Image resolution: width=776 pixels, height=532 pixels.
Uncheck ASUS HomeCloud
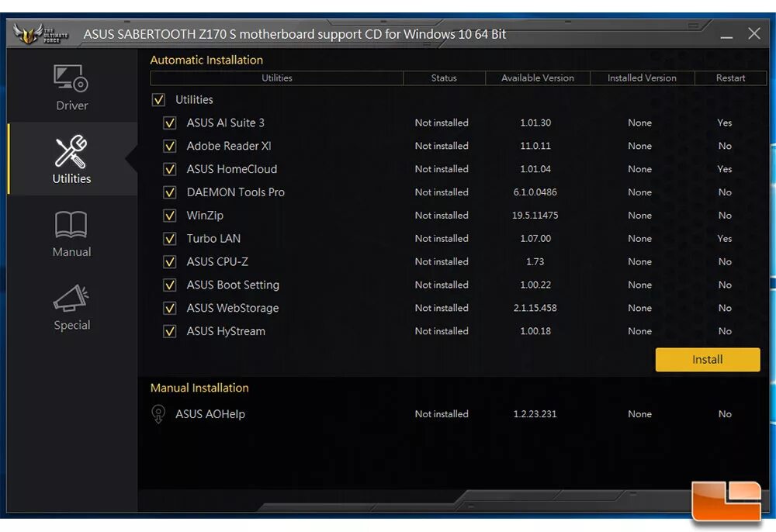coord(170,169)
